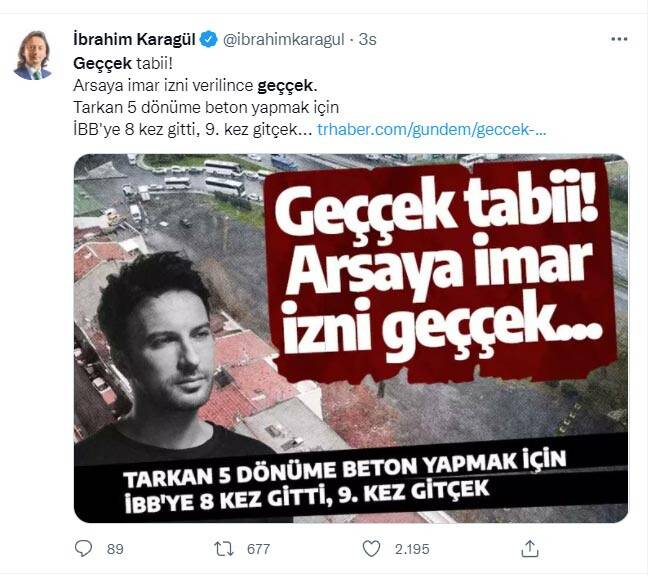Open the three-dot more options menu
This screenshot has height=576, width=651.
pos(619,39)
